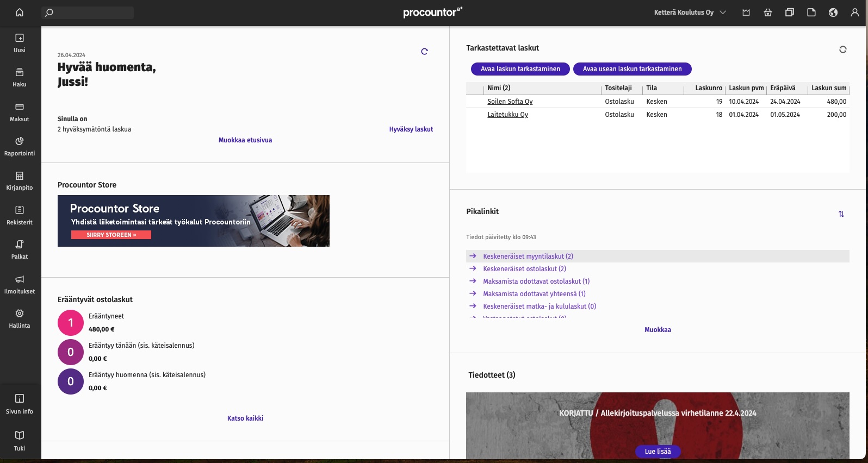This screenshot has height=463, width=868.
Task: Click the 200,00 sum in Laitetukku row
Action: (x=836, y=115)
